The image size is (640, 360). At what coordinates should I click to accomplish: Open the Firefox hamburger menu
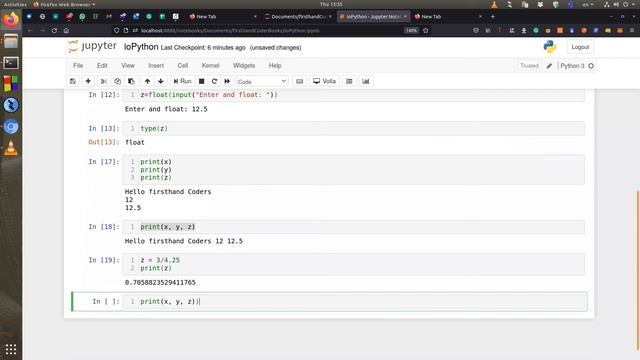pyautogui.click(x=632, y=30)
